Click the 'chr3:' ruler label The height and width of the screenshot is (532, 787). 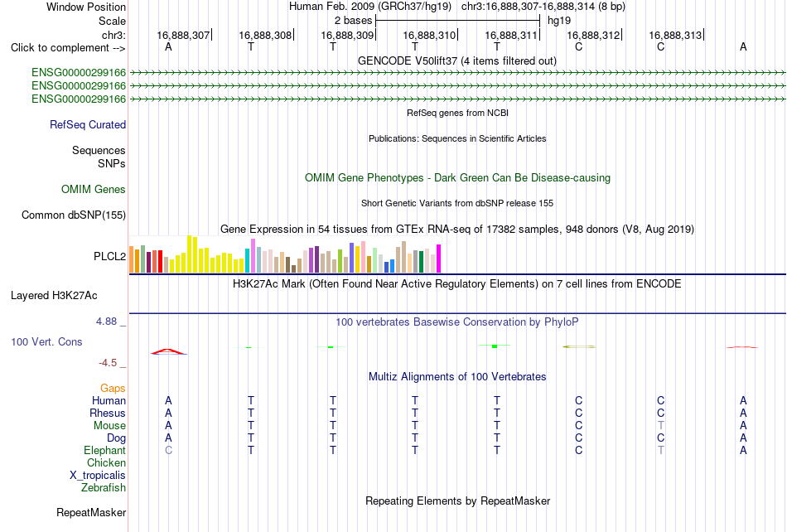[x=113, y=35]
